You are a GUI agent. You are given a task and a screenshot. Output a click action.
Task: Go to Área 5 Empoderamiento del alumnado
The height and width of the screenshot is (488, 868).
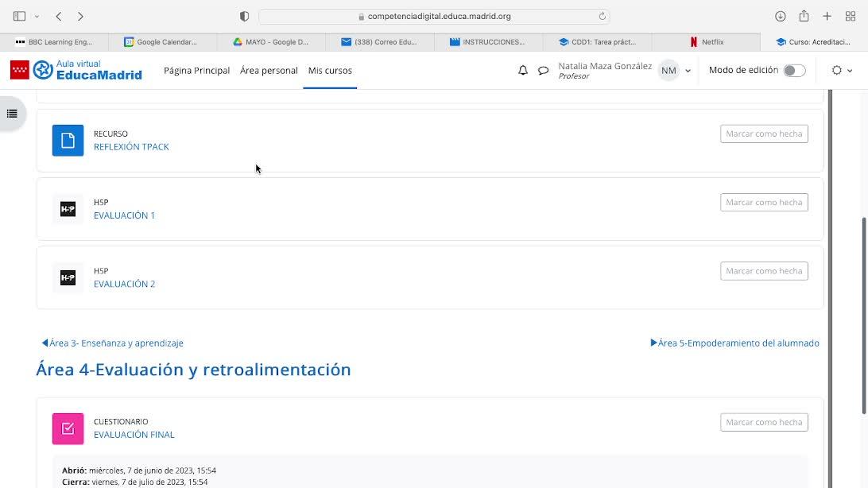734,343
